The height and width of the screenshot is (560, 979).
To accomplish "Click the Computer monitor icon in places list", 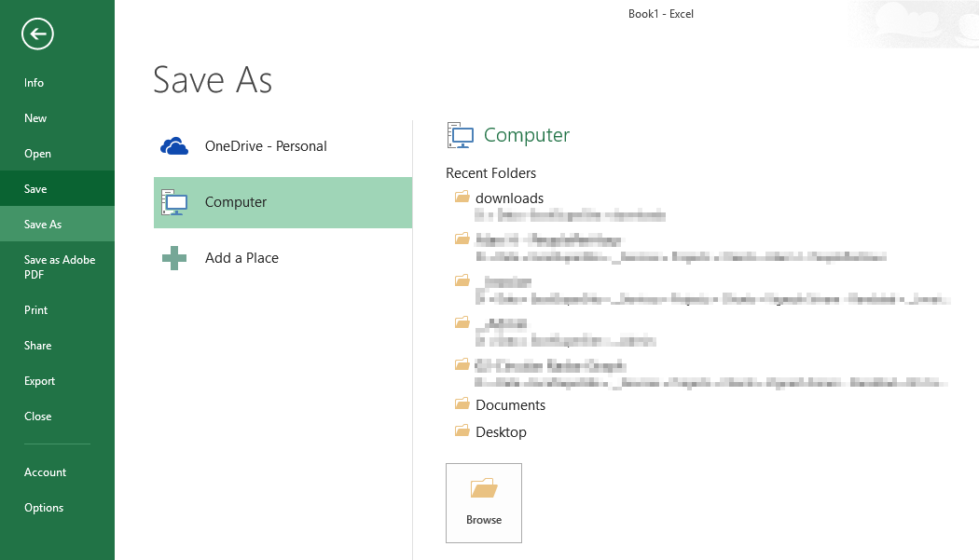I will coord(174,202).
